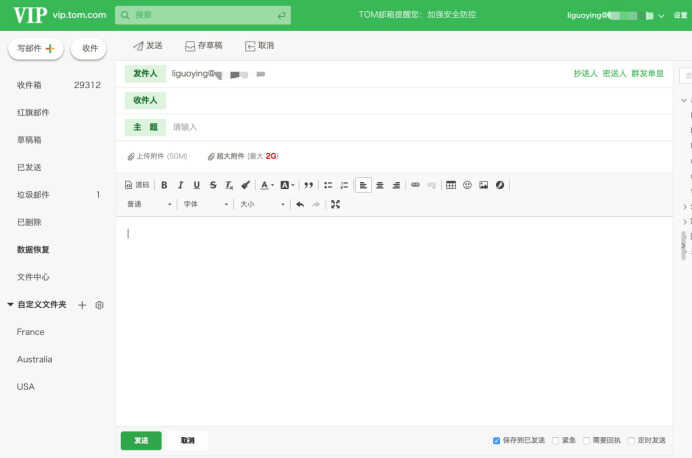The image size is (692, 458).
Task: Click the bottom cancel (取消) button
Action: click(x=188, y=440)
